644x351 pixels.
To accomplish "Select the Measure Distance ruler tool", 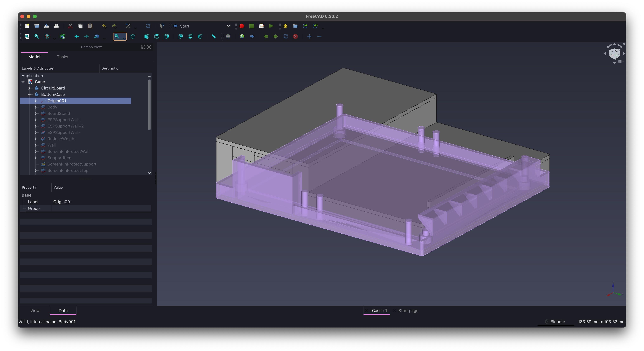I will pyautogui.click(x=213, y=36).
